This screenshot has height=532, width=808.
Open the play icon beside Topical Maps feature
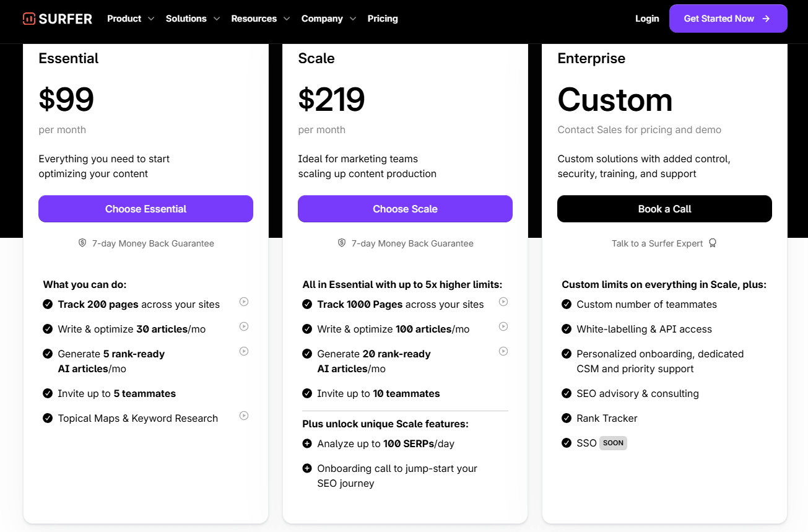click(x=244, y=416)
